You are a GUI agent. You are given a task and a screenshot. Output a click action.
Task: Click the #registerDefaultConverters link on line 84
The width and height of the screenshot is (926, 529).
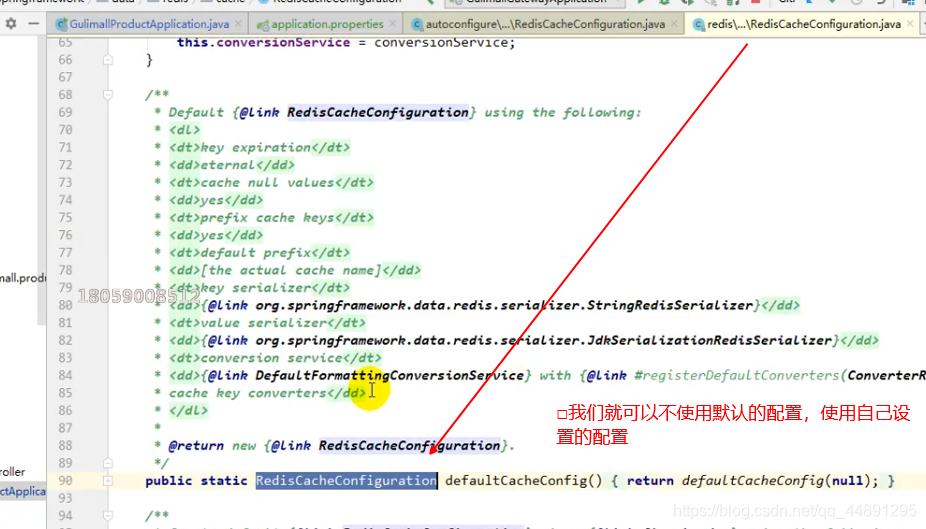point(736,375)
